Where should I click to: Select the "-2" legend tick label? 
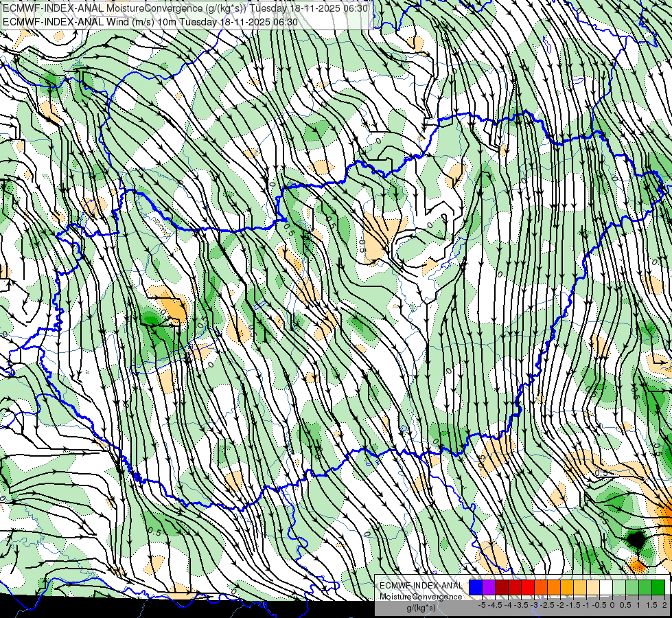point(560,605)
